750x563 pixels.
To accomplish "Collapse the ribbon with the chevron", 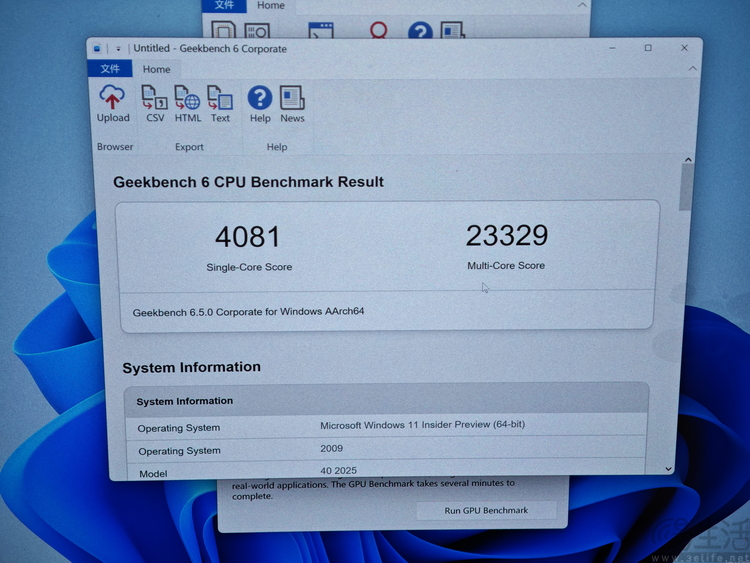I will [691, 68].
